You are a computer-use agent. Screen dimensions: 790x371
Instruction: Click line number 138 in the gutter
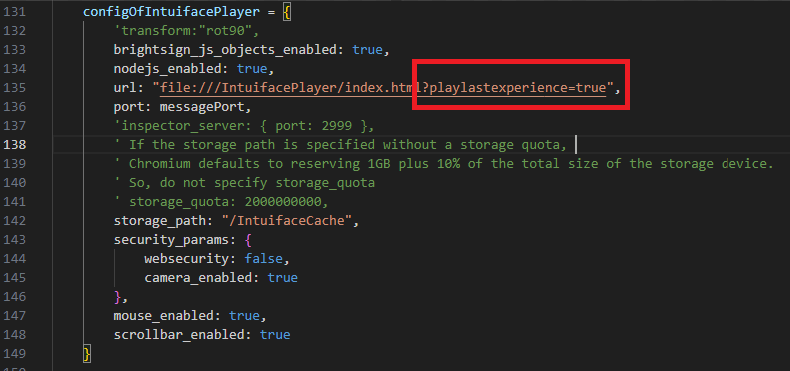coord(14,145)
